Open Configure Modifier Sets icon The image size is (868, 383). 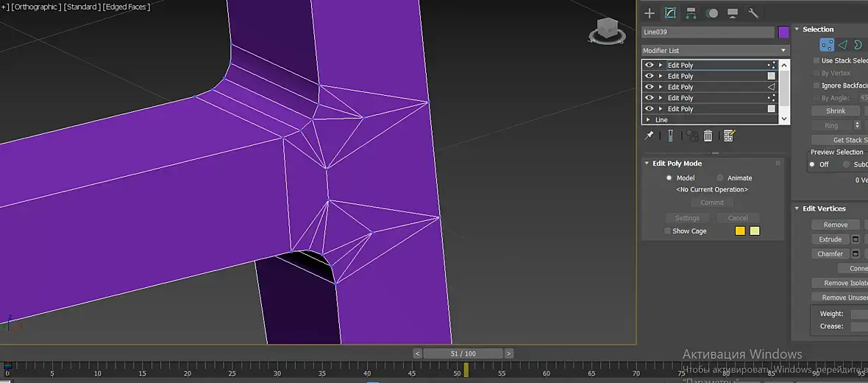pos(729,136)
